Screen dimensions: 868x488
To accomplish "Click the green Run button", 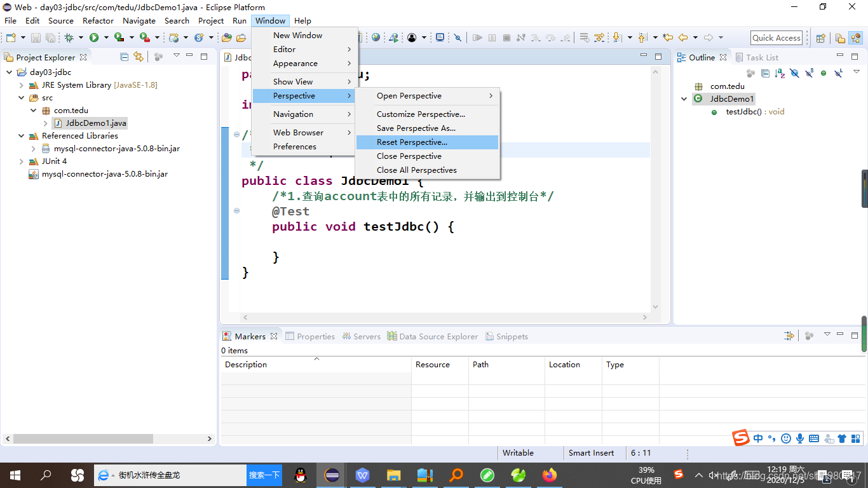I will tap(94, 37).
